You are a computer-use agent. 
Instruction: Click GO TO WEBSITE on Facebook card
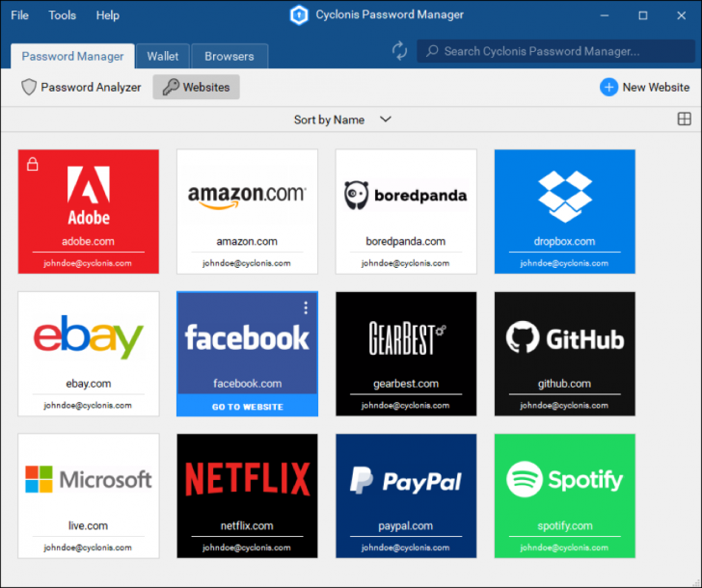[247, 407]
